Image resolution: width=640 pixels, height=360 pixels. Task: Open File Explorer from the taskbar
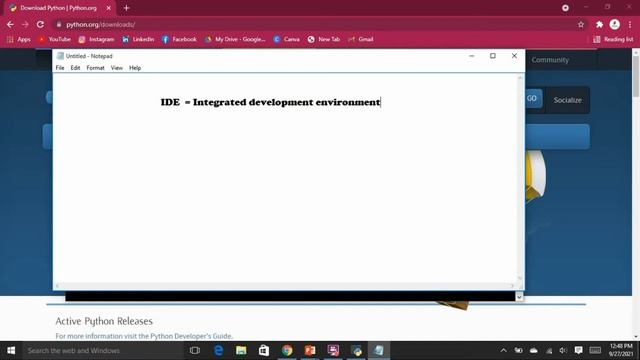241,351
